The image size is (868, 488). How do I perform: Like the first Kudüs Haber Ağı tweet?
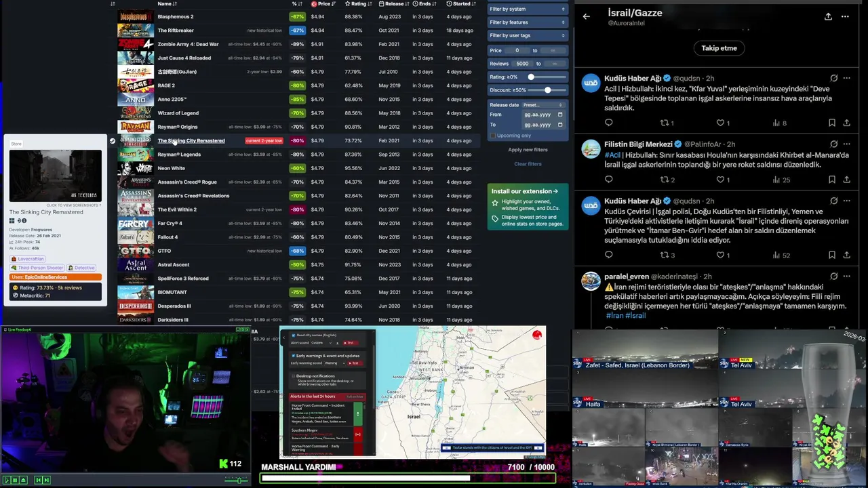(723, 123)
